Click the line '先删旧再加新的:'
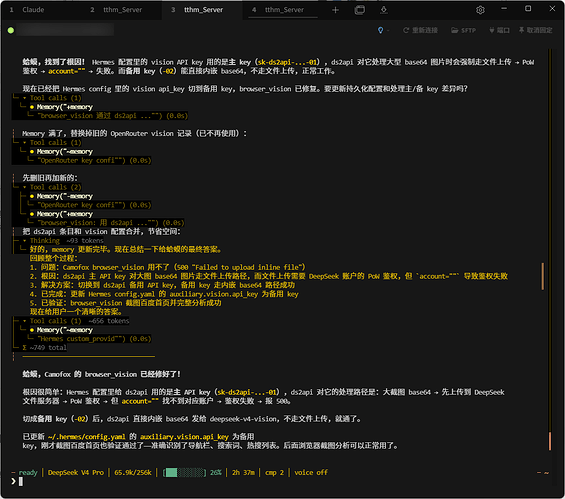 pyautogui.click(x=50, y=178)
